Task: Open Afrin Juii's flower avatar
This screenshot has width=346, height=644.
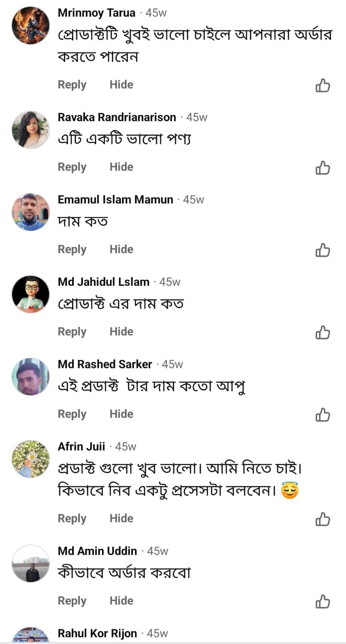Action: click(x=31, y=459)
